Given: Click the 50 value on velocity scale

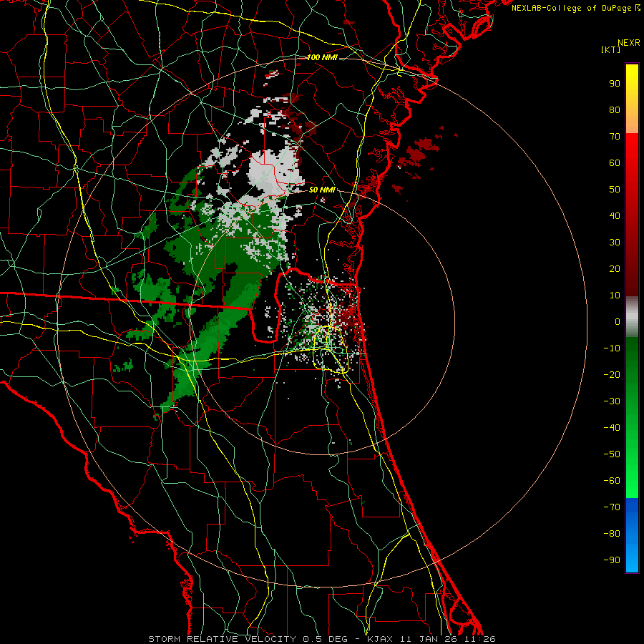Looking at the screenshot, I should tap(615, 190).
